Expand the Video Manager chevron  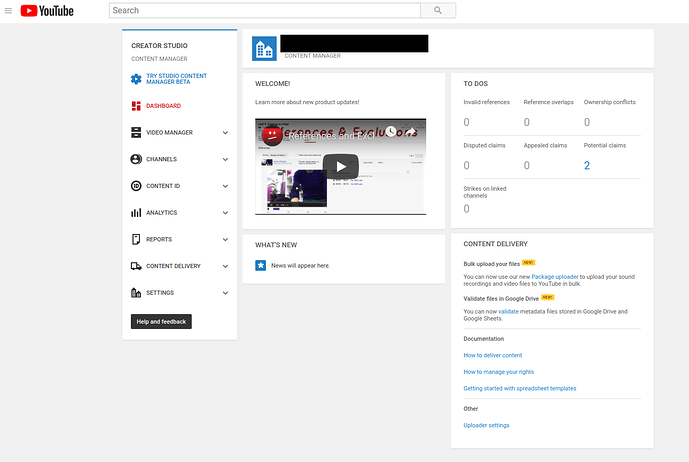[225, 133]
